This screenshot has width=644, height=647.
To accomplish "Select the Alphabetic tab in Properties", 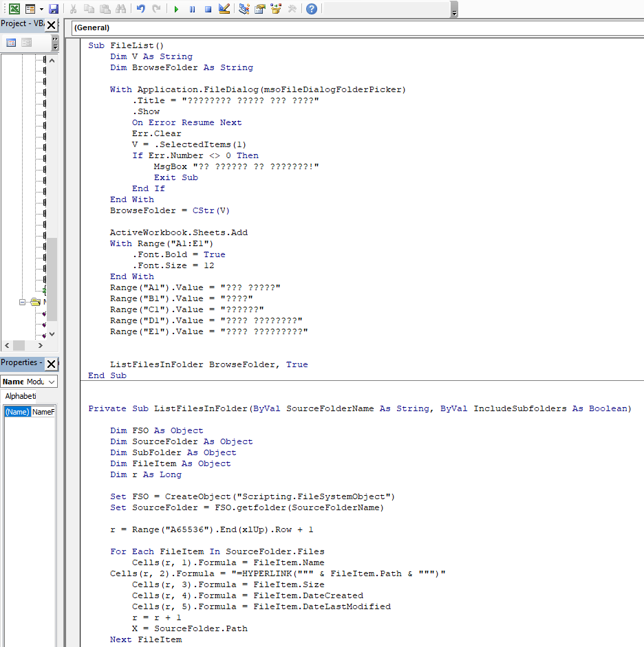I will (20, 396).
